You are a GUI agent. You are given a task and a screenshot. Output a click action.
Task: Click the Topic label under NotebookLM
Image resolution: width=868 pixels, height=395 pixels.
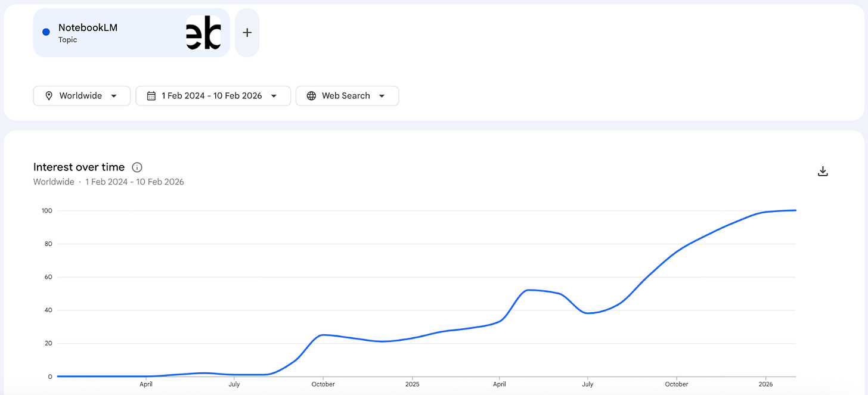67,40
